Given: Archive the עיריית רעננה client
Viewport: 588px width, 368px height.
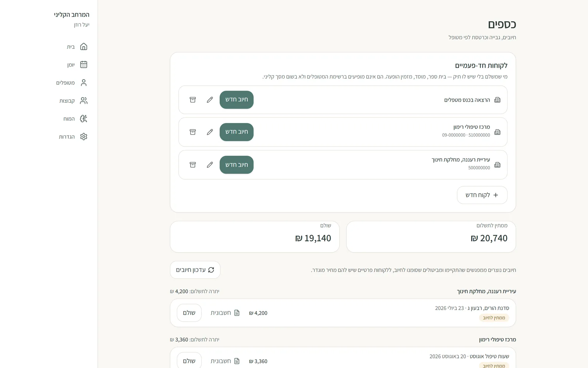Looking at the screenshot, I should tap(193, 165).
